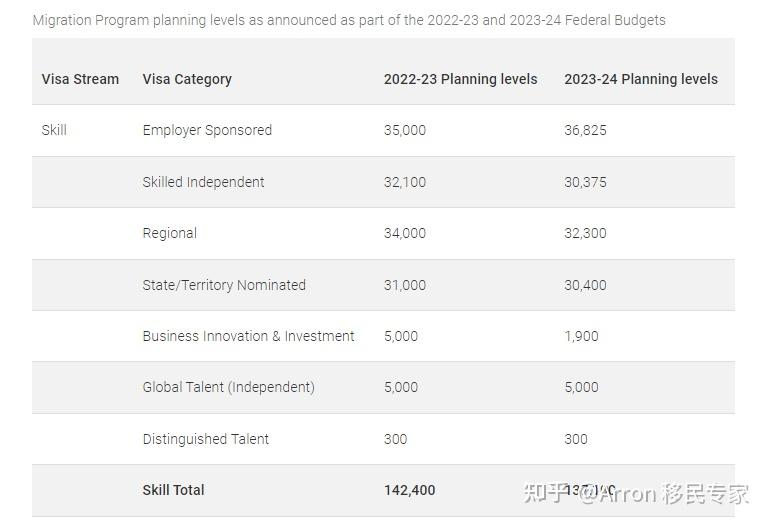This screenshot has height=525, width=768.
Task: Click the Visa Category column header
Action: [x=187, y=79]
